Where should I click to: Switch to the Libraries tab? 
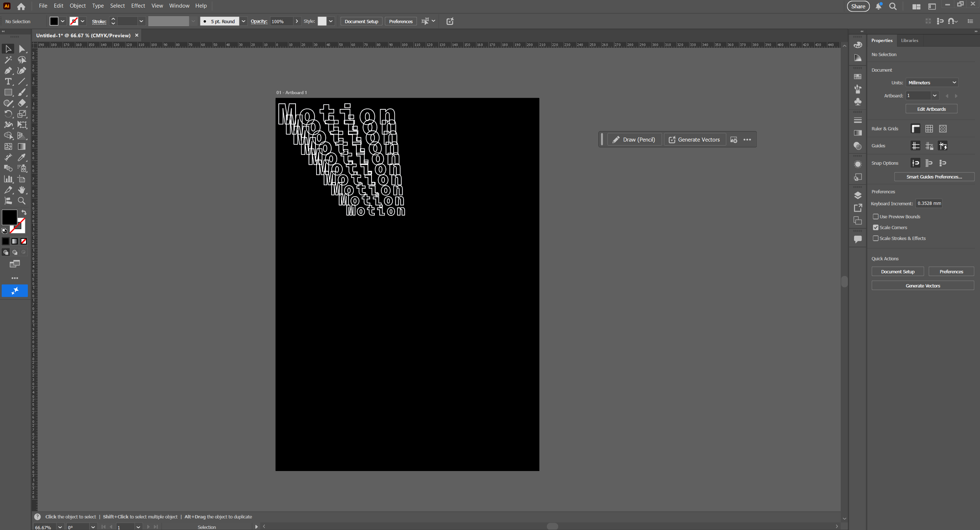point(909,40)
